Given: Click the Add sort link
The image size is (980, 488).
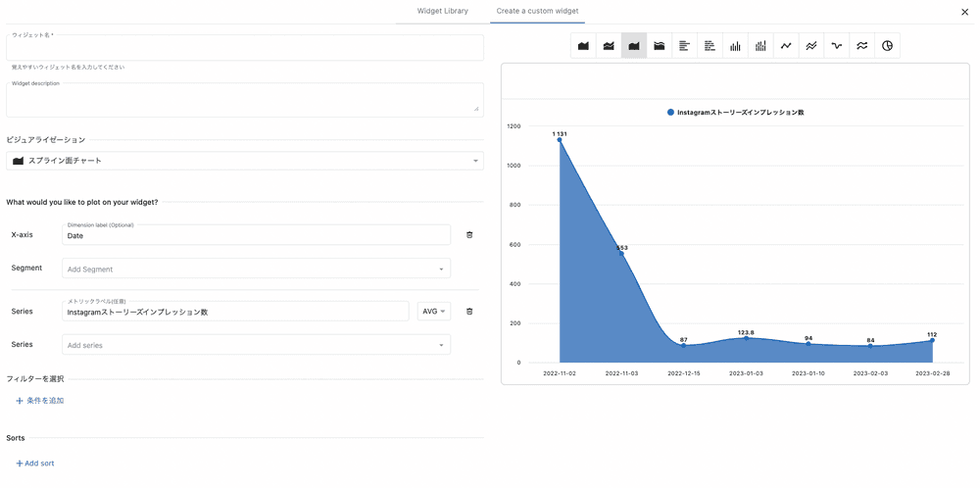Looking at the screenshot, I should (x=35, y=463).
